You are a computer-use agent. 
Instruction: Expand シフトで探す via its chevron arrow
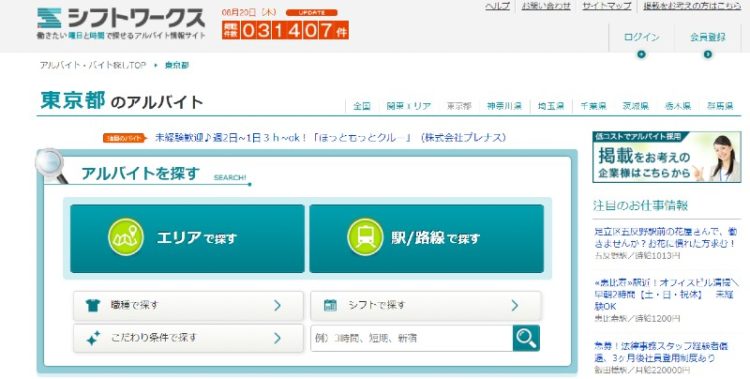pyautogui.click(x=515, y=305)
